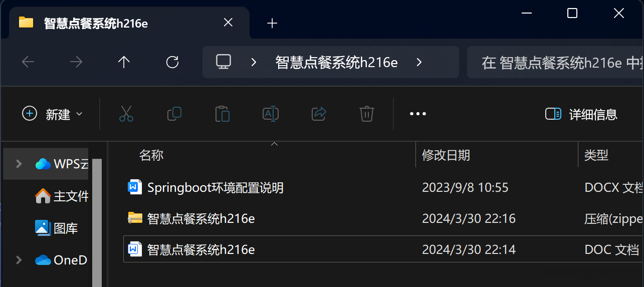Screen dimensions: 644x287
Task: Open the 新建 dropdown menu
Action: (52, 114)
